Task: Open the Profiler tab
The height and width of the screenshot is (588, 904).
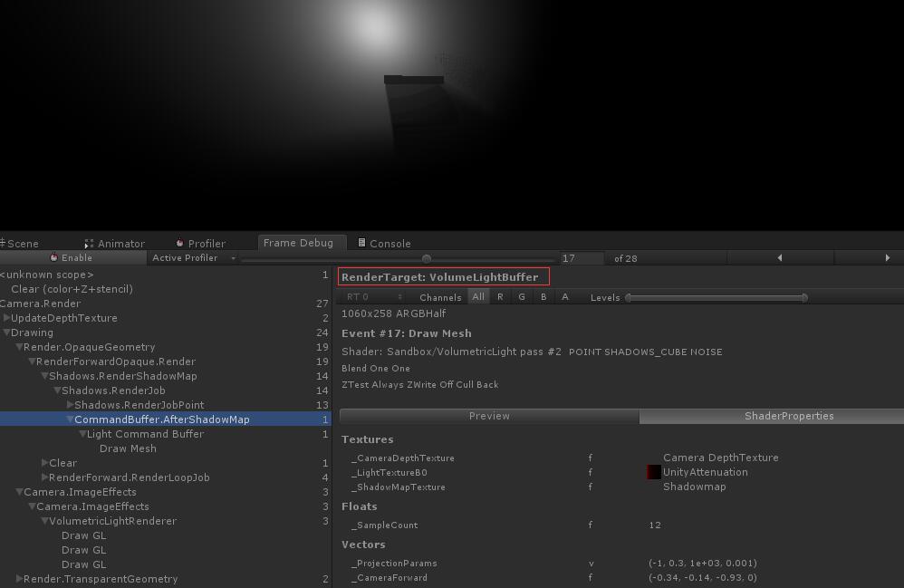Action: 201,244
